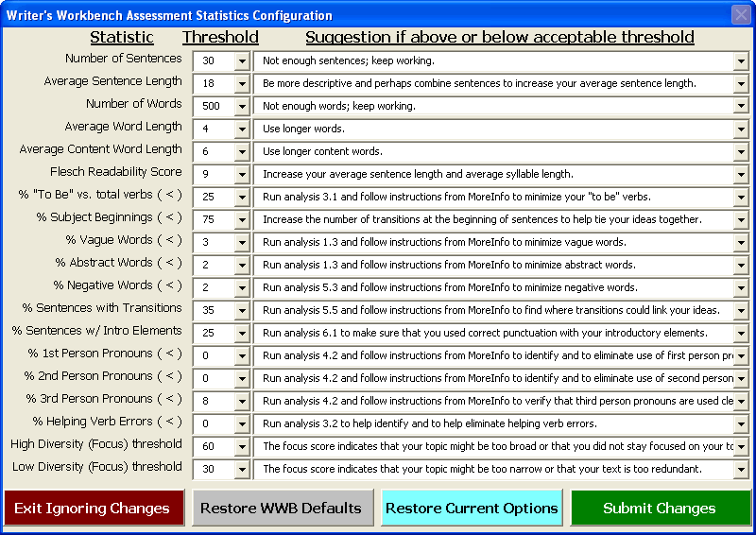Open % 1st Person Pronouns threshold dropdown

(x=242, y=355)
